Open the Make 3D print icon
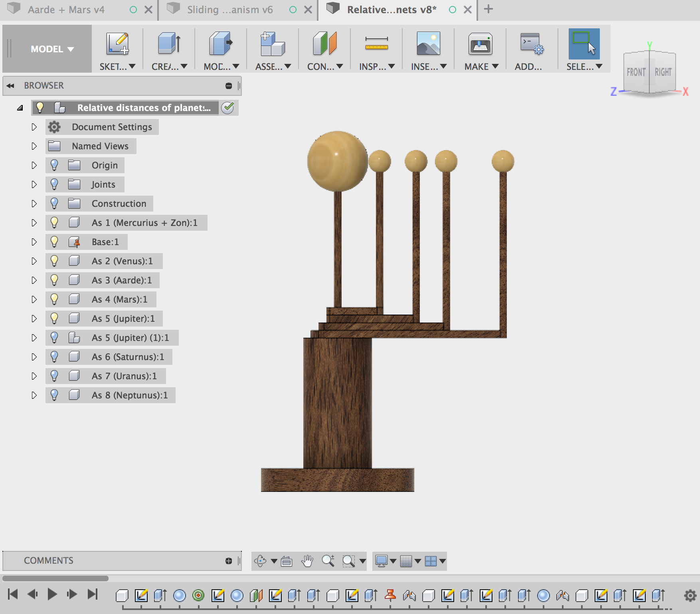 coord(480,44)
